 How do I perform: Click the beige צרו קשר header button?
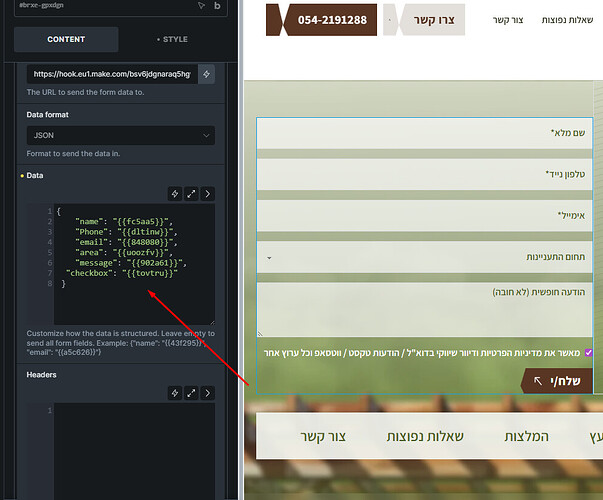pos(424,20)
